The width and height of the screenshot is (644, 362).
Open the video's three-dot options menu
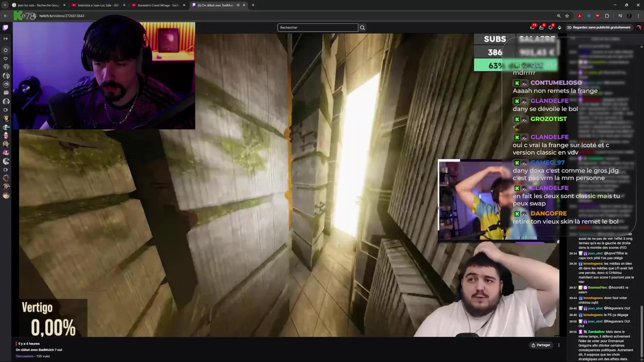558,345
